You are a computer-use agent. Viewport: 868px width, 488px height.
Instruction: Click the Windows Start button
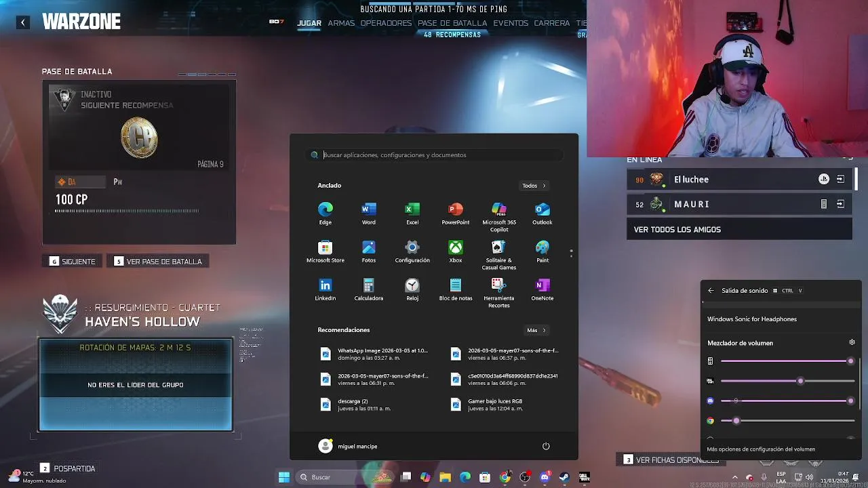pos(284,477)
